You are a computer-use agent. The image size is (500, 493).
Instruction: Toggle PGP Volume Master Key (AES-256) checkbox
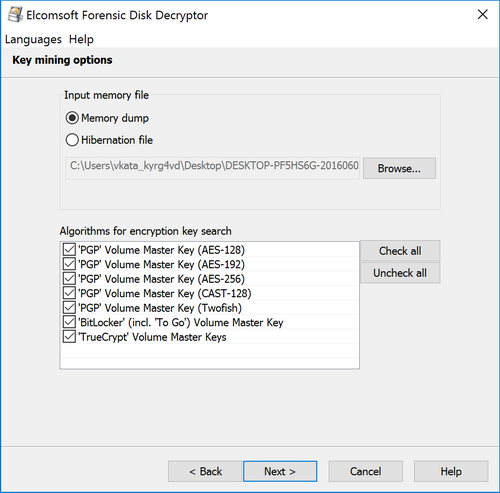tap(69, 279)
